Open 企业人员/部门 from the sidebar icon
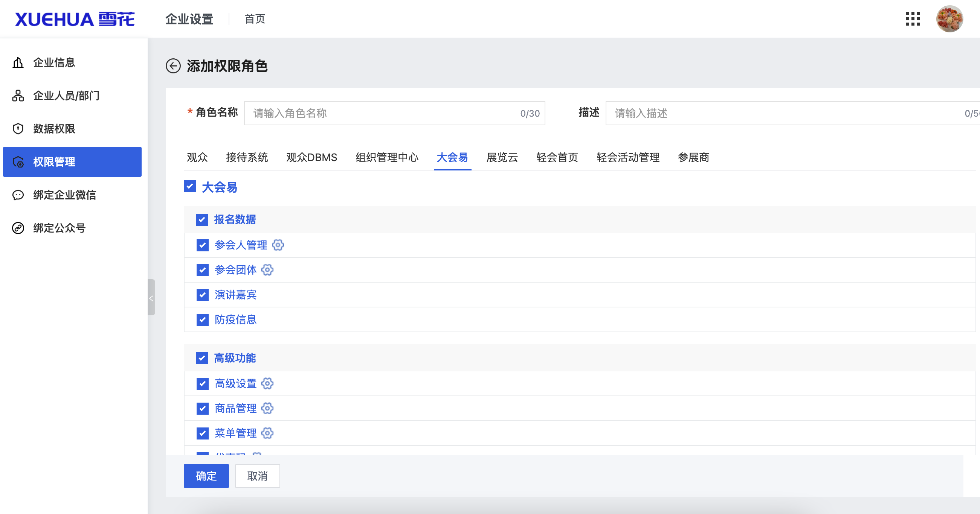Screen dimensions: 980x514 pos(18,96)
